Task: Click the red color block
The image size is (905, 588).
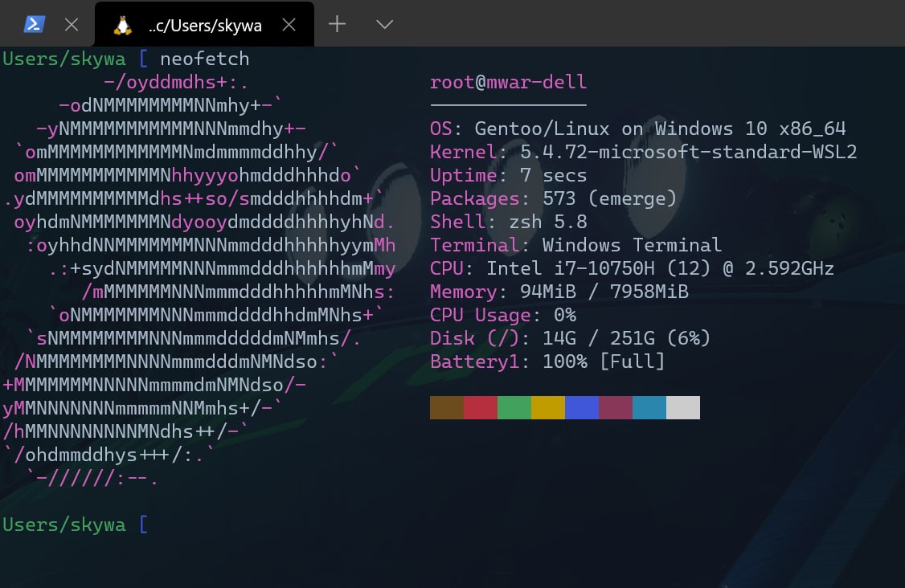Action: coord(480,407)
